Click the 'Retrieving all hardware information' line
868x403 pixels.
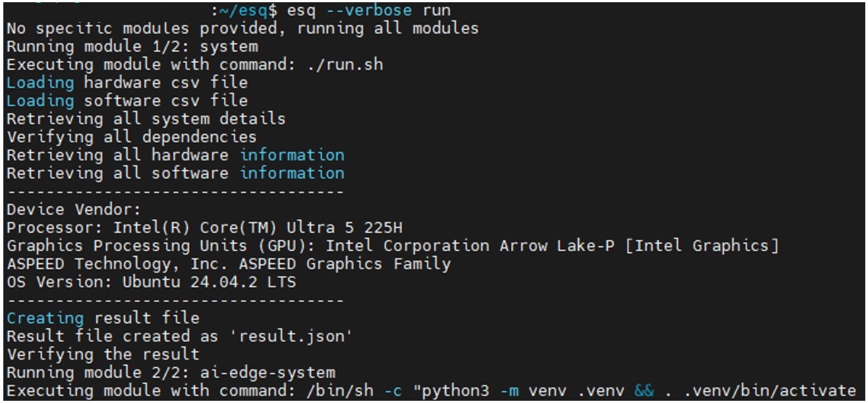(175, 155)
